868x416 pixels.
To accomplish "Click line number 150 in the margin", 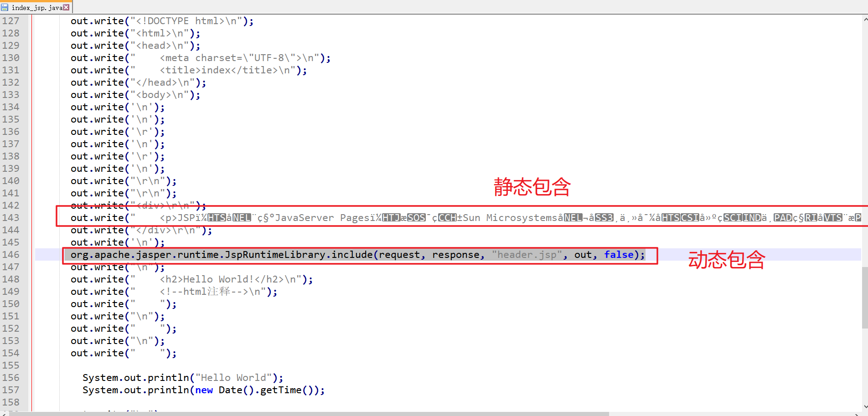I will 11,304.
